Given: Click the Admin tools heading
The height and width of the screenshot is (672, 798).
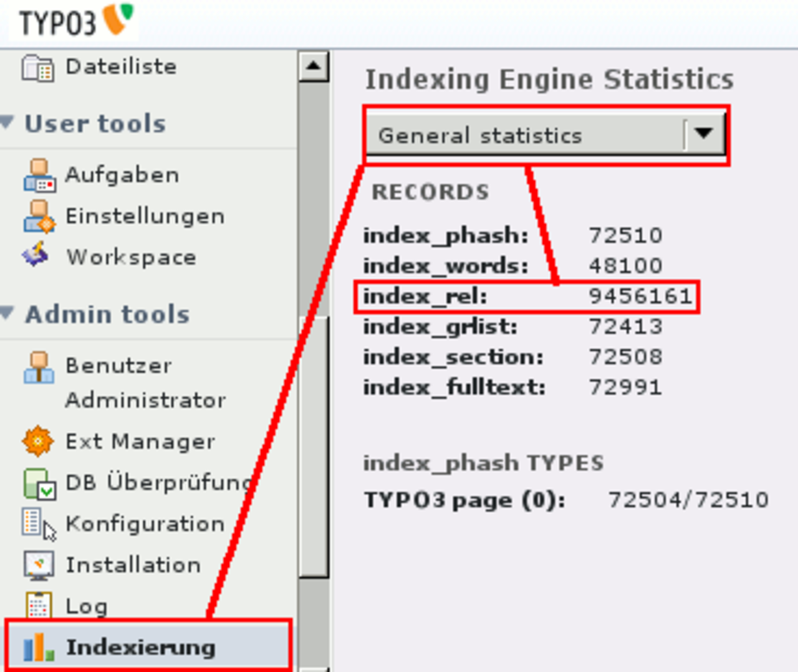Looking at the screenshot, I should click(x=107, y=314).
